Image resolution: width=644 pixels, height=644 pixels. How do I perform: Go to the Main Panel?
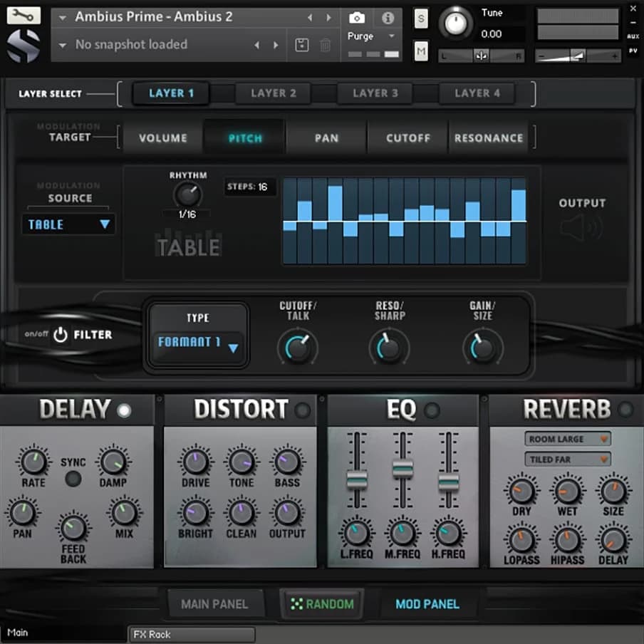pos(214,604)
